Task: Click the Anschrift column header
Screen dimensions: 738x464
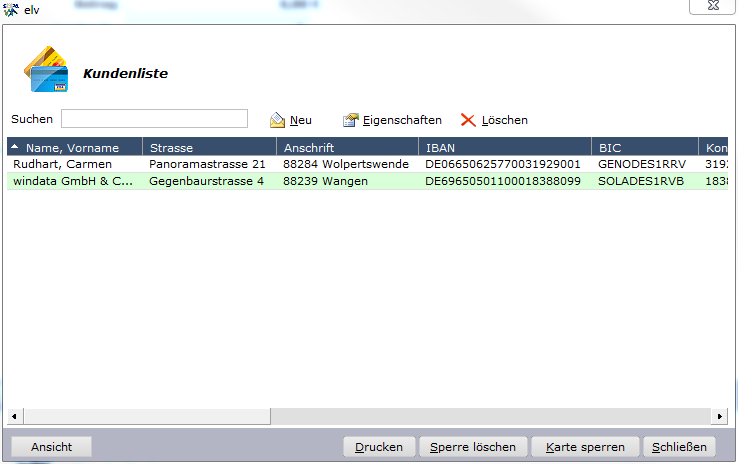Action: pos(347,147)
